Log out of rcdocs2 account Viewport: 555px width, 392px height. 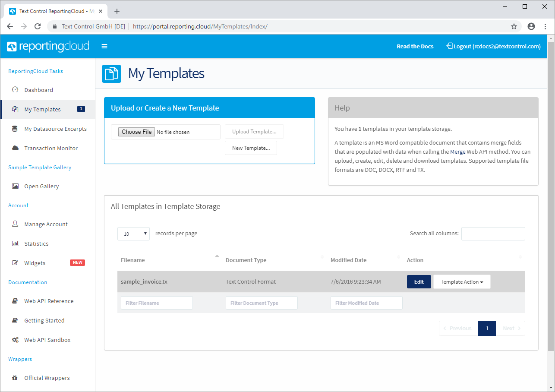tap(493, 46)
